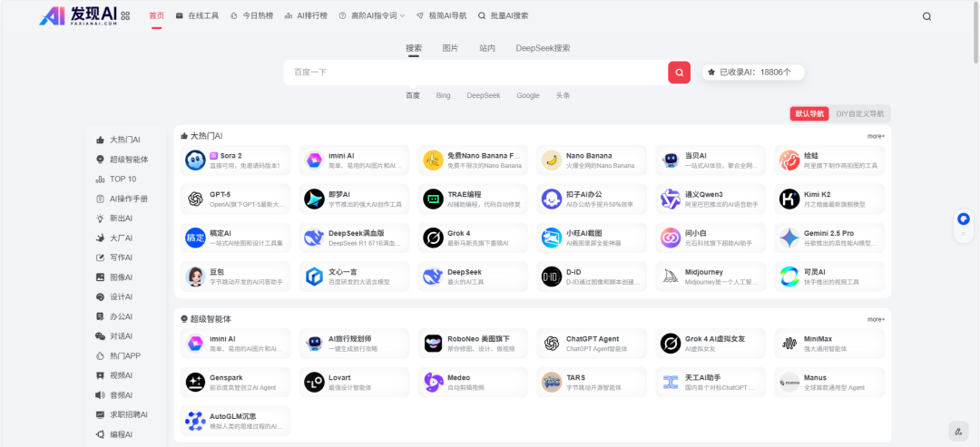Open the 极简AI导航 nav item
980x447 pixels.
[x=441, y=16]
